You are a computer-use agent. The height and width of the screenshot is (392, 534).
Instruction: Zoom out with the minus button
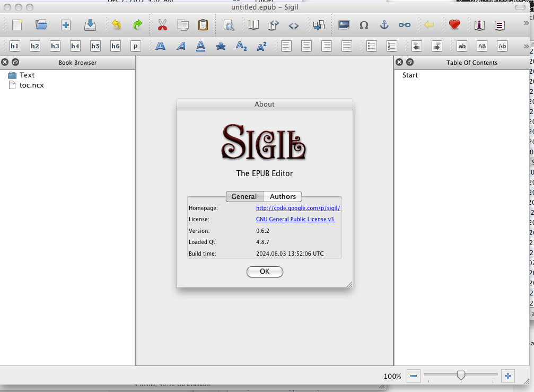(x=414, y=376)
